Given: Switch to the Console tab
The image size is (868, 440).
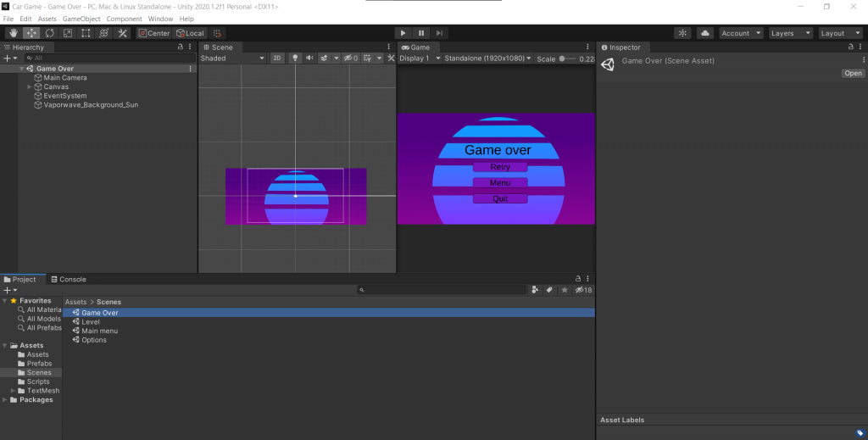Looking at the screenshot, I should coord(68,279).
